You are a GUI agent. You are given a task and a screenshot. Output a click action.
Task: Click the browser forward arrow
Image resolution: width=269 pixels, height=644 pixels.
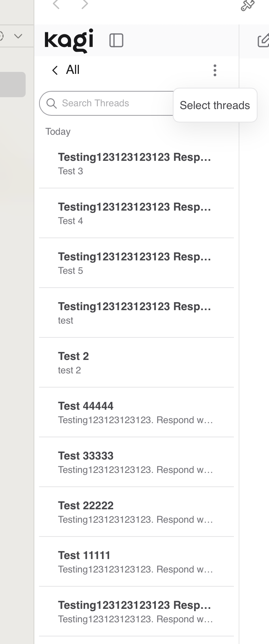point(84,5)
